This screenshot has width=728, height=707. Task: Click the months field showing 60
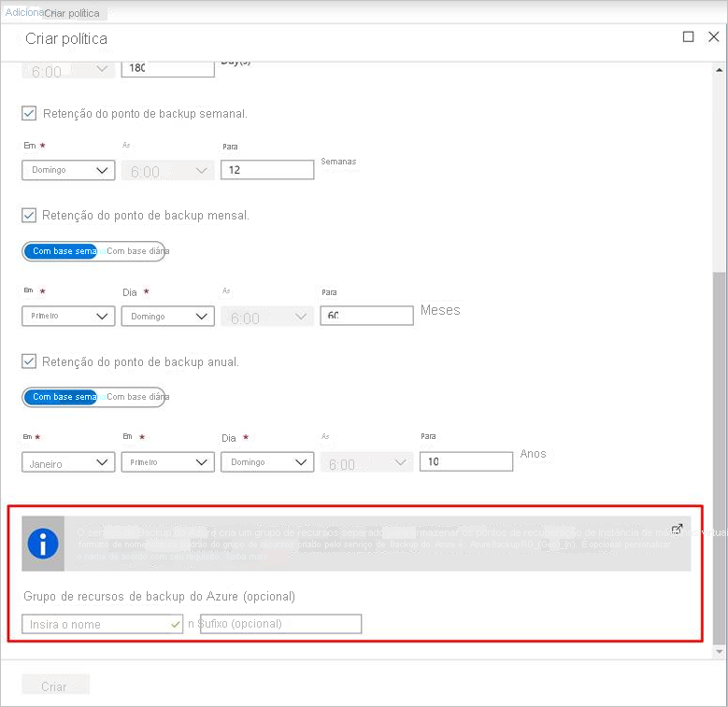366,316
